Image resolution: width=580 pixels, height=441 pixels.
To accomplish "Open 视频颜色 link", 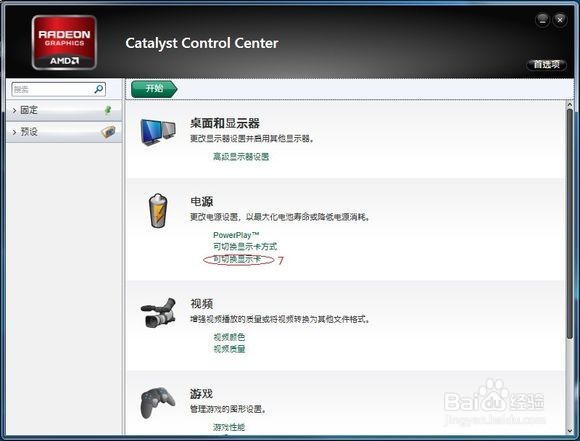I will [229, 337].
